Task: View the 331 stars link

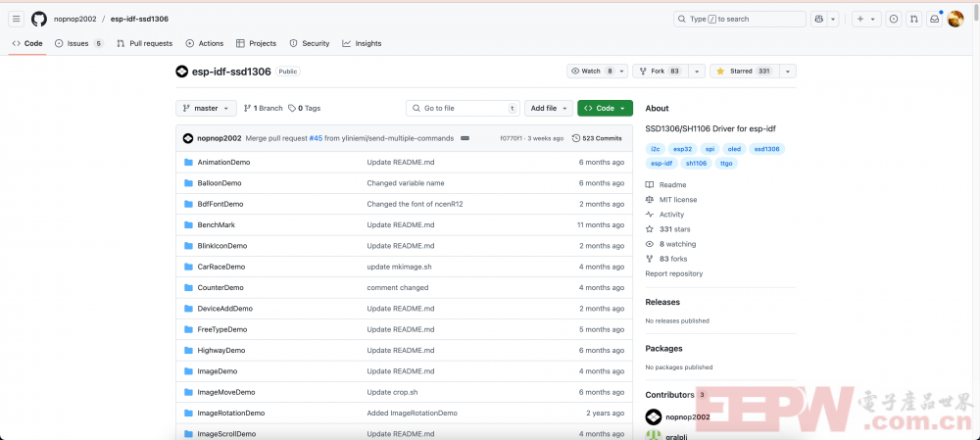Action: pyautogui.click(x=668, y=229)
